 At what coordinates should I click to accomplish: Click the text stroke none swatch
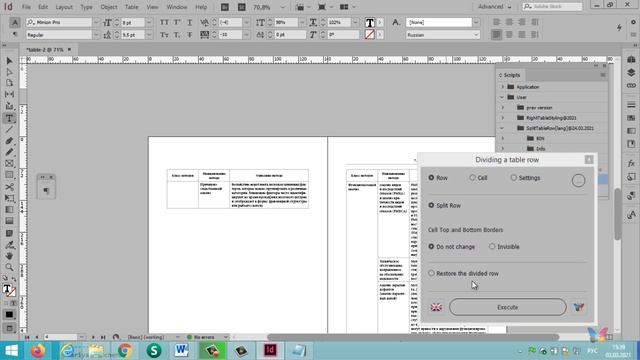[x=369, y=35]
